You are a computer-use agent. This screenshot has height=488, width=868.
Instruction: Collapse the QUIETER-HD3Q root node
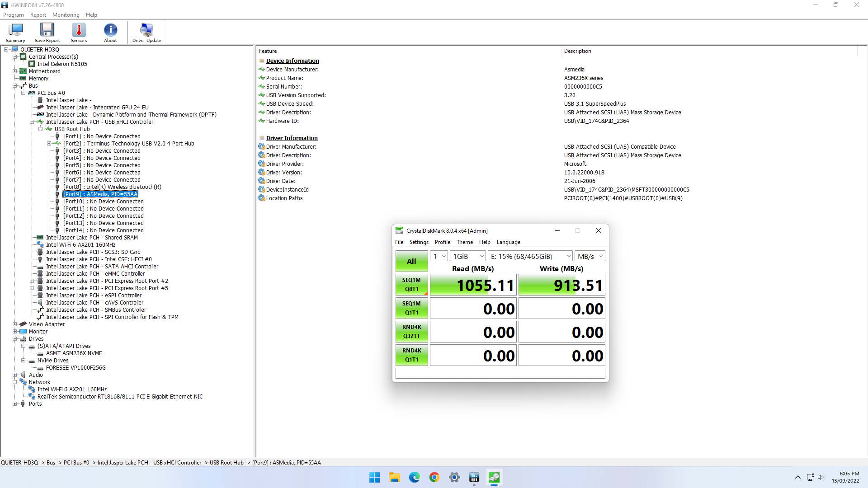(x=6, y=50)
